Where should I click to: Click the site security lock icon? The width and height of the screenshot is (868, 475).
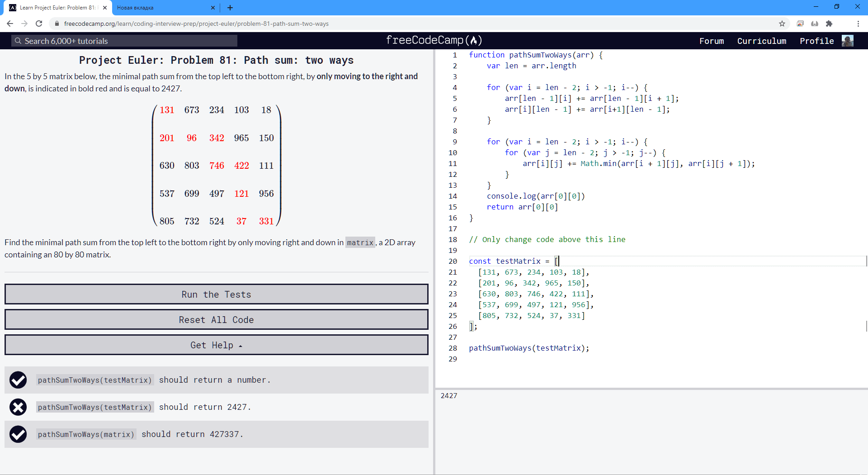(57, 24)
